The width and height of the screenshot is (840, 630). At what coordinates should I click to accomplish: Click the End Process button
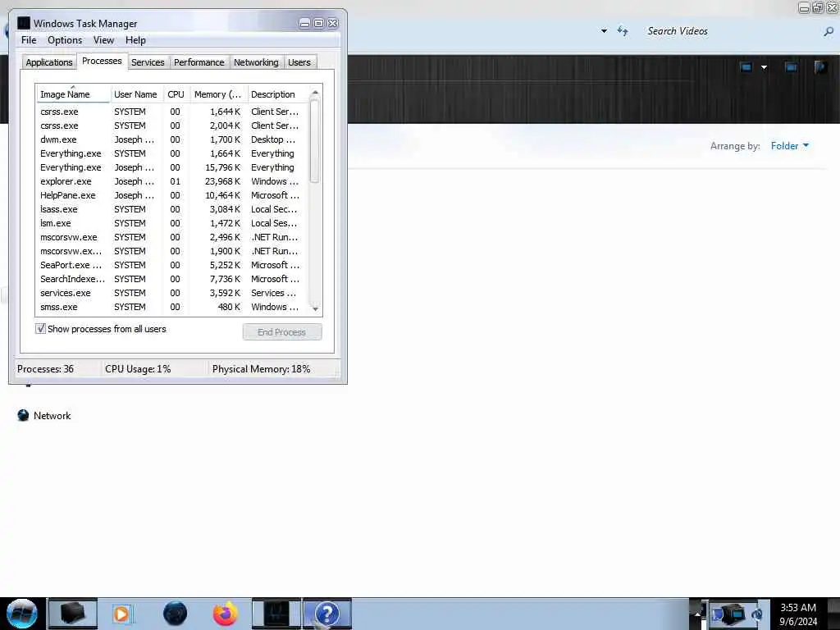[282, 332]
